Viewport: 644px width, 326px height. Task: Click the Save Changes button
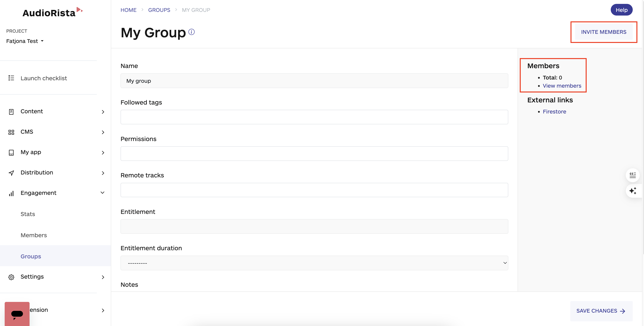[601, 311]
